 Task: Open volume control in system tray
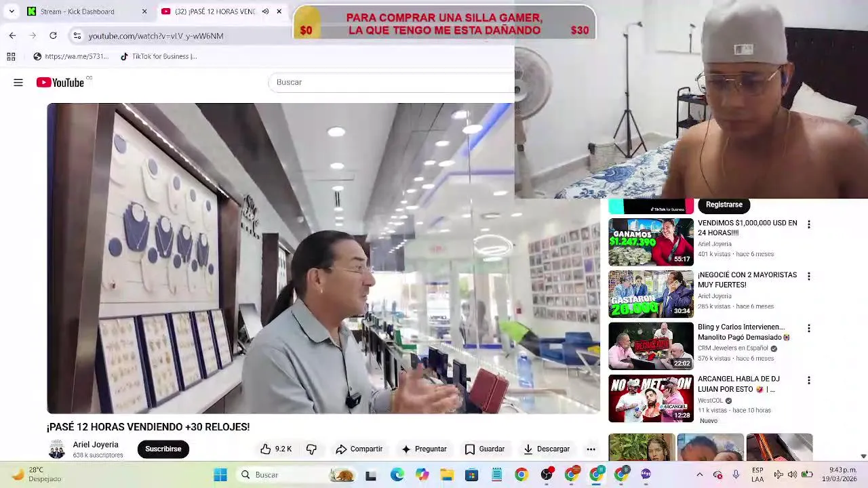(791, 475)
